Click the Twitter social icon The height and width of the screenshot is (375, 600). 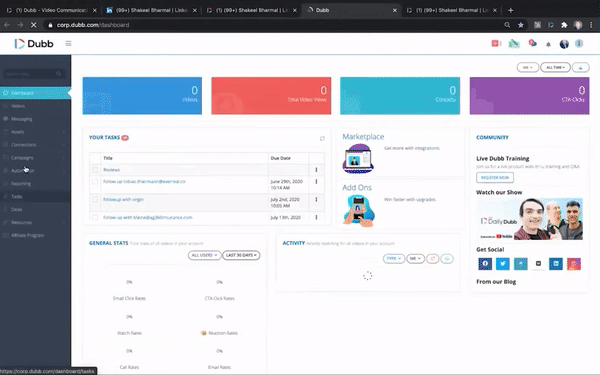click(x=503, y=264)
